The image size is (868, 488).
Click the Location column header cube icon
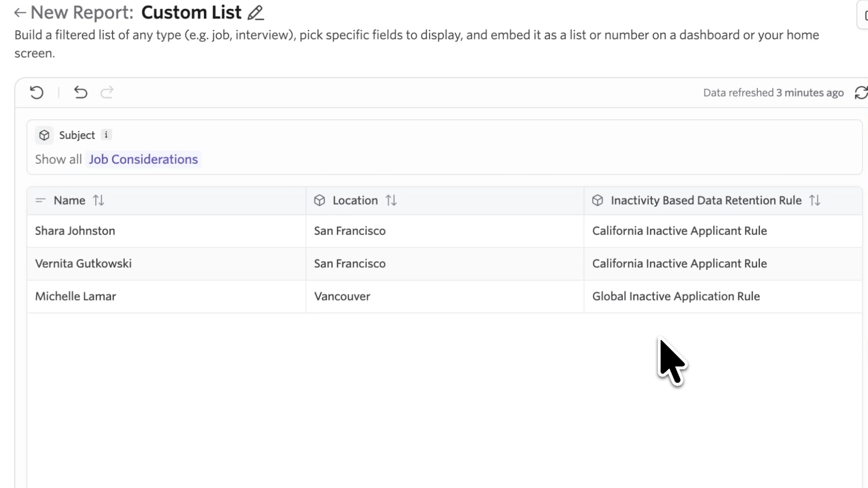pyautogui.click(x=320, y=200)
